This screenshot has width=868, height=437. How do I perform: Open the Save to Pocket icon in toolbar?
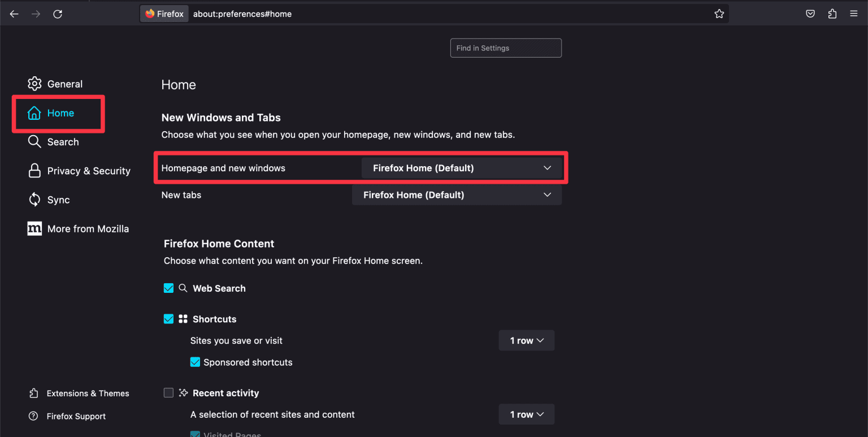(810, 14)
